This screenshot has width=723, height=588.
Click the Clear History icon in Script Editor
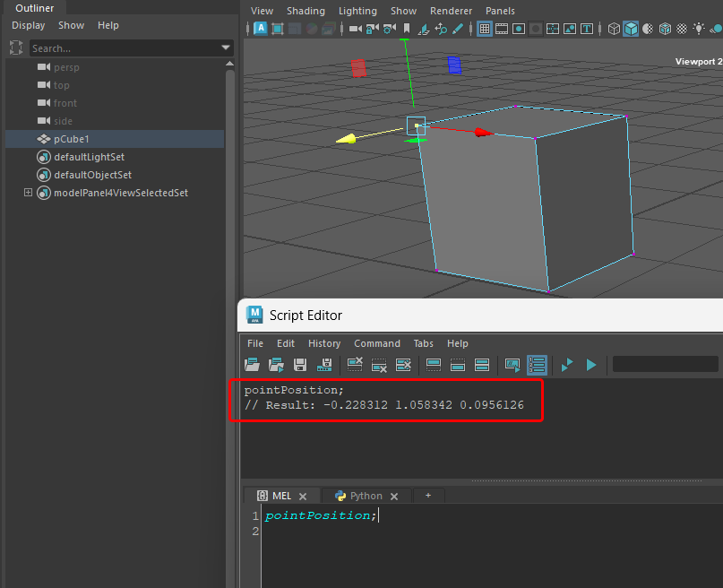tap(355, 365)
